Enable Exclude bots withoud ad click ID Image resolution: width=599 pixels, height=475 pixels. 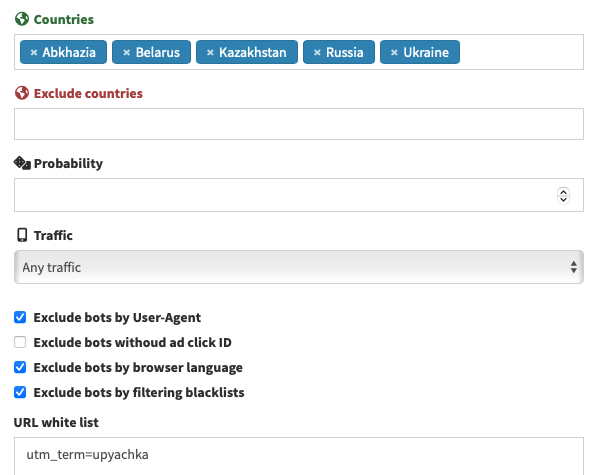pyautogui.click(x=20, y=342)
